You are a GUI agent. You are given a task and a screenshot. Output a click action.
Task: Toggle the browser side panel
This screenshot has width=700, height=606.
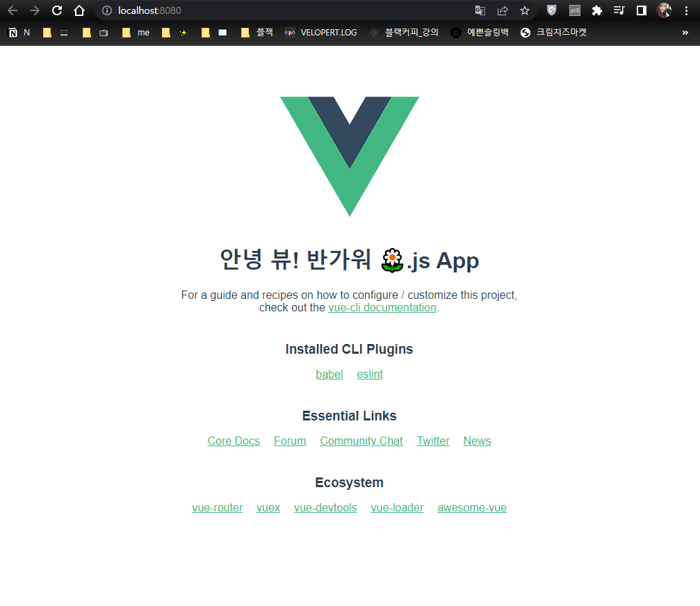click(x=642, y=10)
